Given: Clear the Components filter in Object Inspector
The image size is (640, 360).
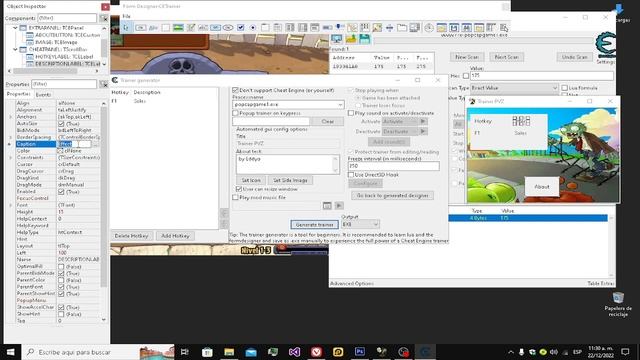Looking at the screenshot, I should tap(104, 18).
